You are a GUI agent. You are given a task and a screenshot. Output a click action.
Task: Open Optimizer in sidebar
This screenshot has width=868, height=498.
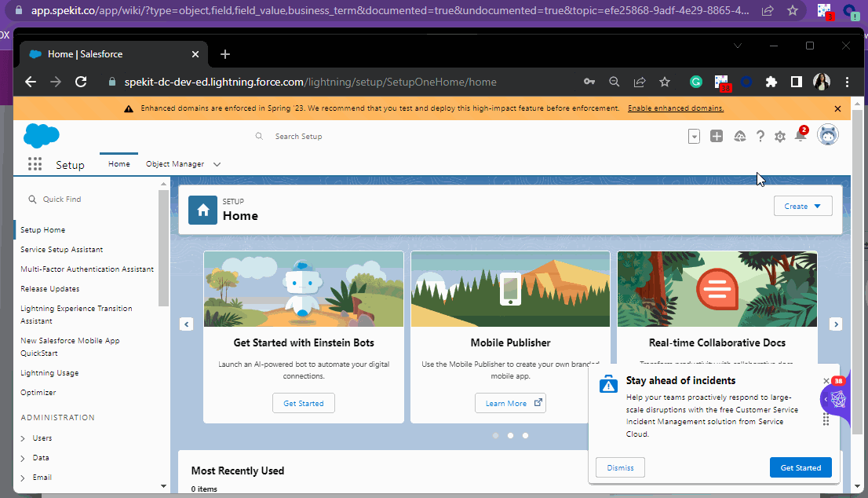[x=38, y=393]
